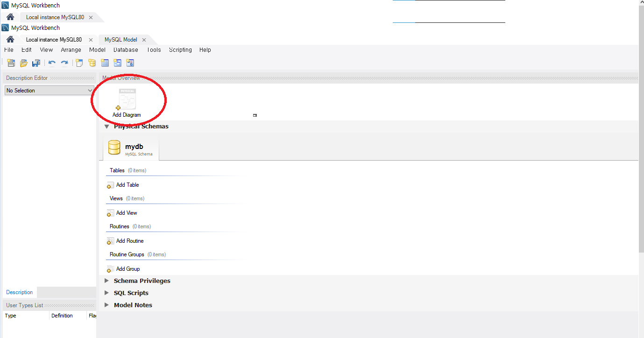Open the File menu

pos(9,50)
